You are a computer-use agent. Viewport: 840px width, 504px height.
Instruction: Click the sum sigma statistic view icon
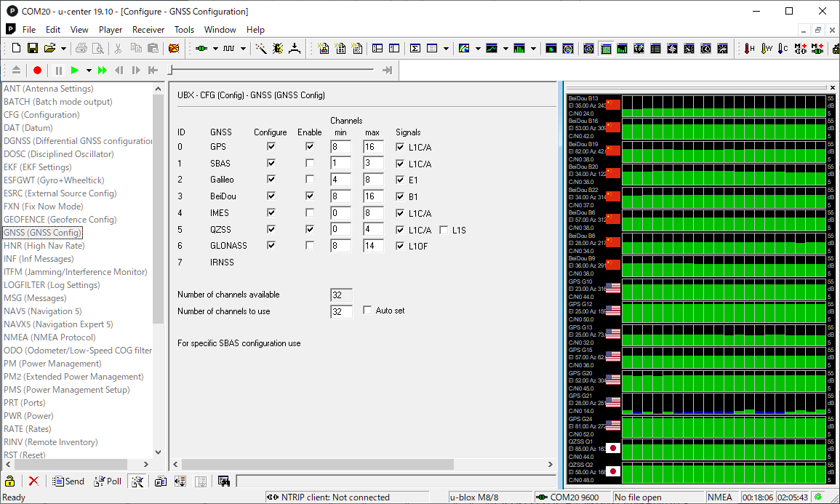click(x=415, y=48)
